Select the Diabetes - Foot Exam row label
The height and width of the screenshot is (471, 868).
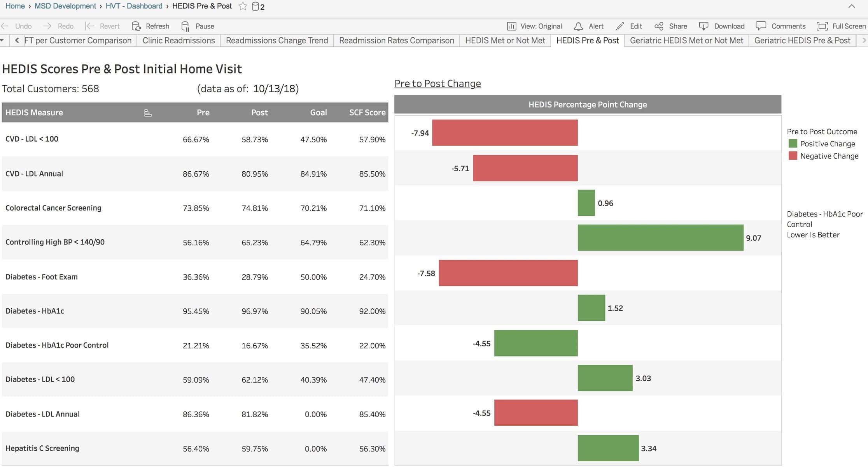coord(41,277)
